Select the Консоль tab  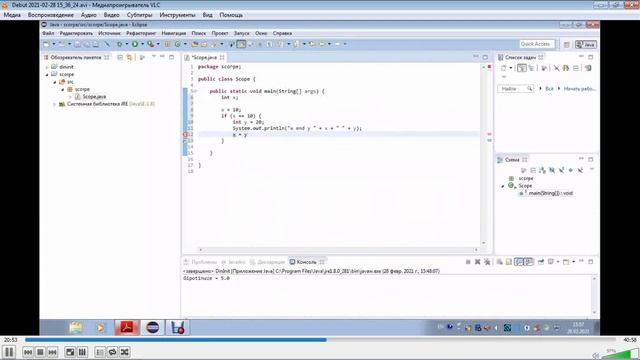tap(307, 262)
